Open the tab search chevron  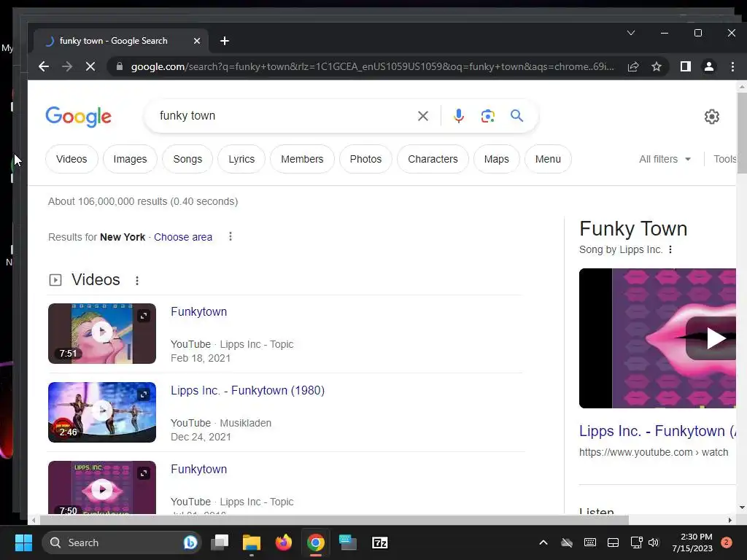coord(631,33)
